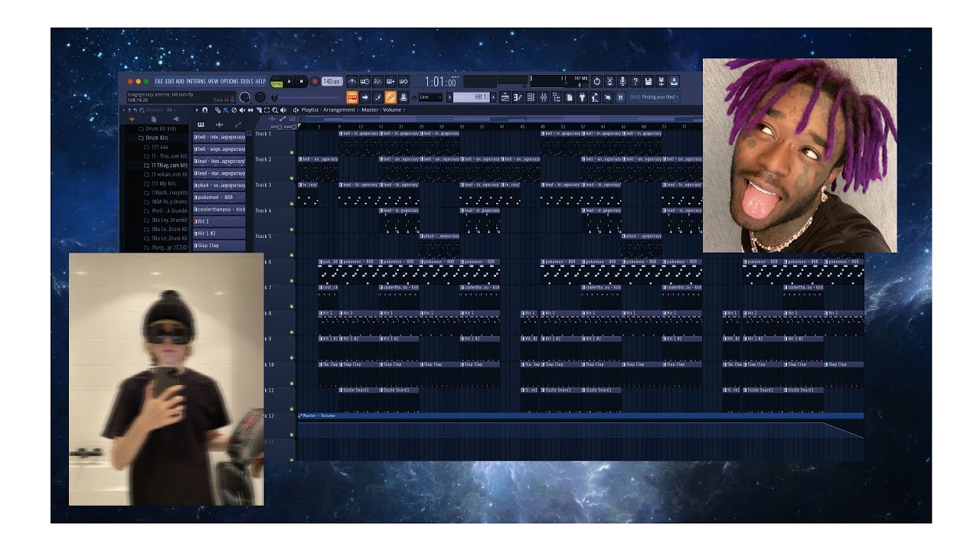Toggle the metronome icon
This screenshot has height=551, width=980.
[352, 82]
